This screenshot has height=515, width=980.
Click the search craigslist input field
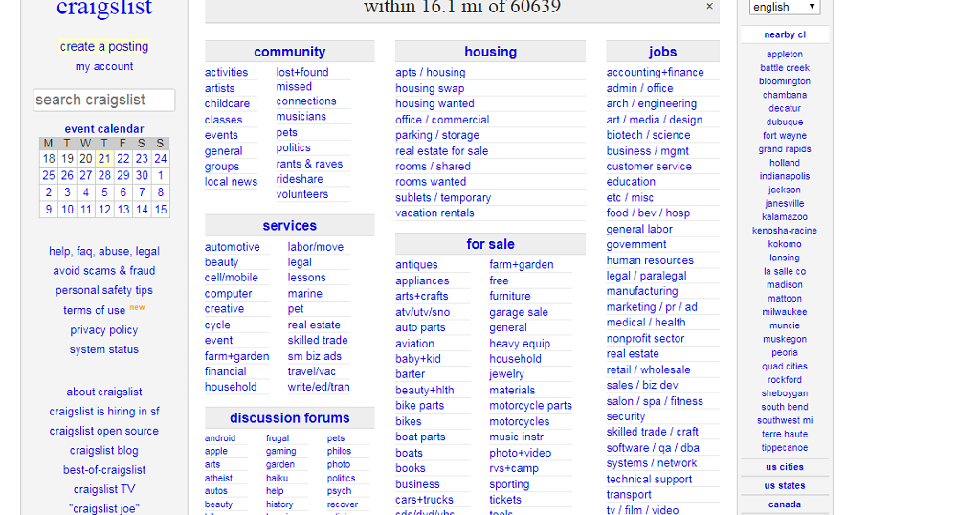tap(104, 100)
